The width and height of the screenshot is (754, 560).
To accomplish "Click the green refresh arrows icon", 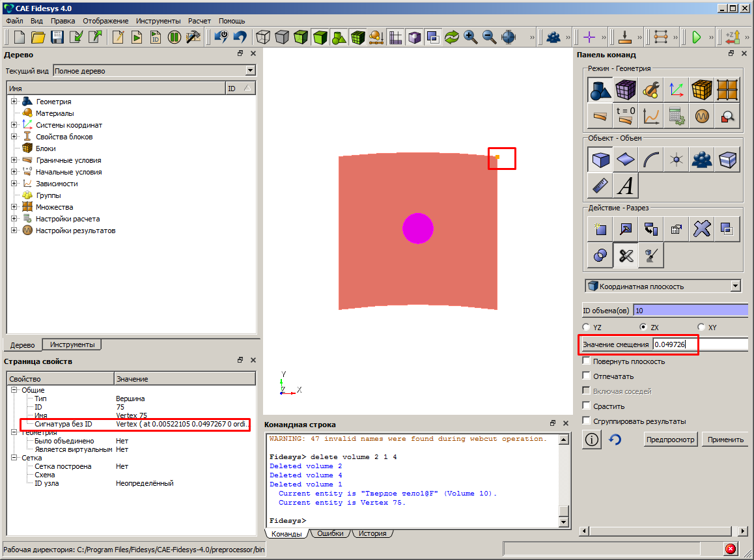I will (x=451, y=37).
